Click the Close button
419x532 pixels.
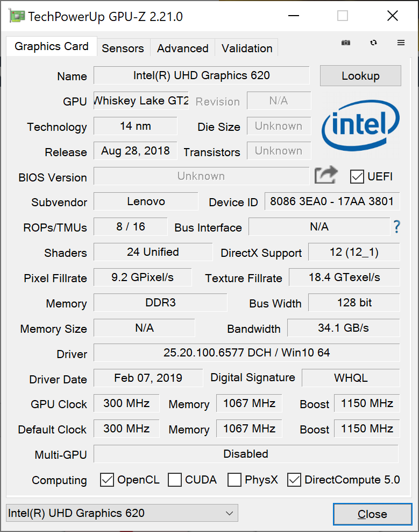pyautogui.click(x=372, y=514)
